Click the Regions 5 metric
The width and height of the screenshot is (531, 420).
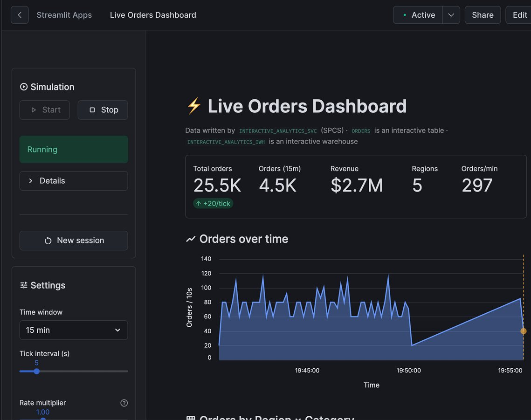425,179
